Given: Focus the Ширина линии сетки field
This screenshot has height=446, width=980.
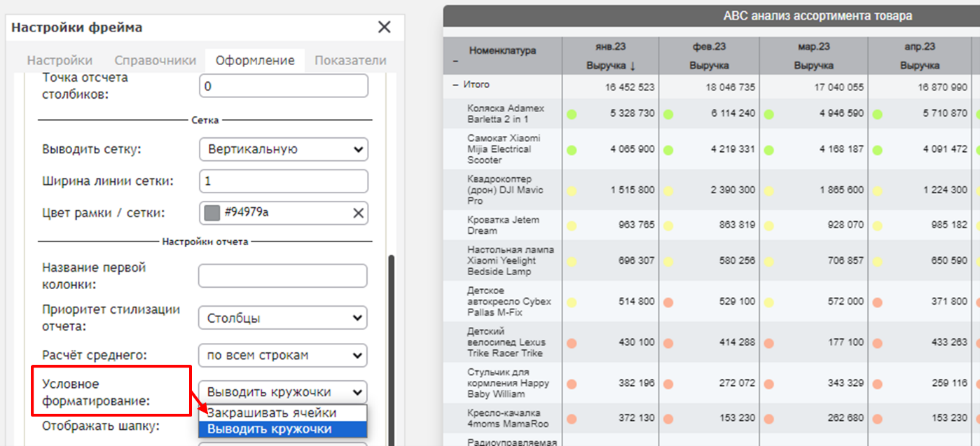Looking at the screenshot, I should point(283,181).
